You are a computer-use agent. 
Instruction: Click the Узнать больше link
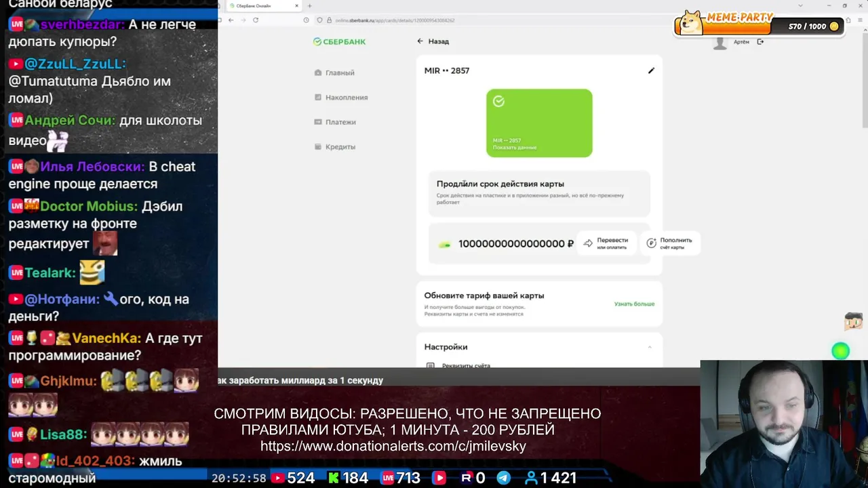click(634, 304)
